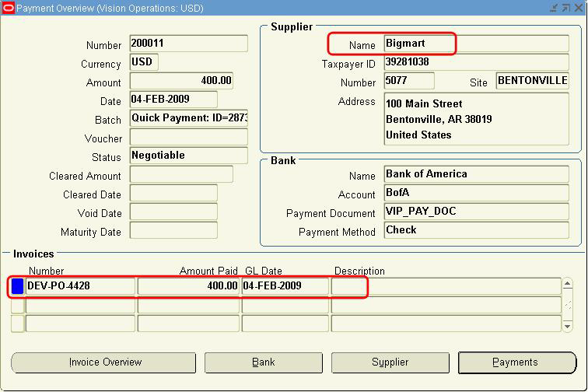Open the Invoice Overview button
Screen dimensions: 588x392
click(103, 362)
